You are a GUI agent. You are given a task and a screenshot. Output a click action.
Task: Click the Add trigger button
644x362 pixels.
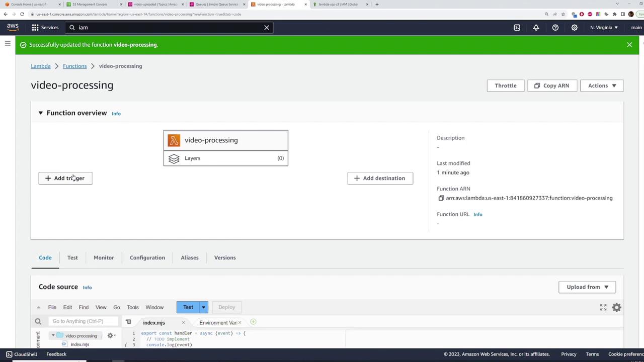[65, 178]
